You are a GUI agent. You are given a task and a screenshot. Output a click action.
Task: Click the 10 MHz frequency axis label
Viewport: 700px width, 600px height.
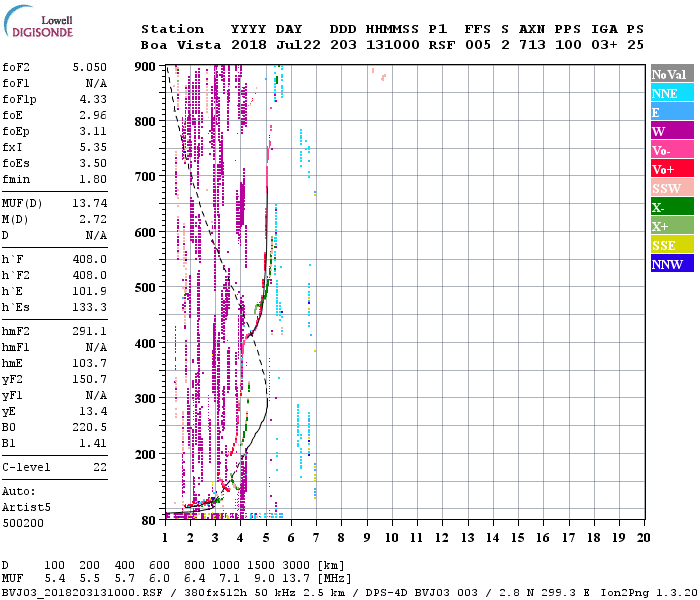392,538
